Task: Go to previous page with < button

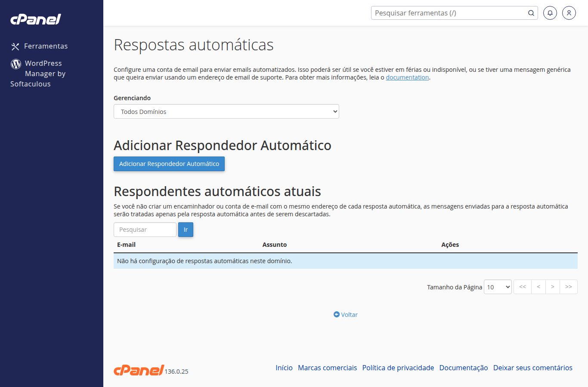Action: (538, 287)
